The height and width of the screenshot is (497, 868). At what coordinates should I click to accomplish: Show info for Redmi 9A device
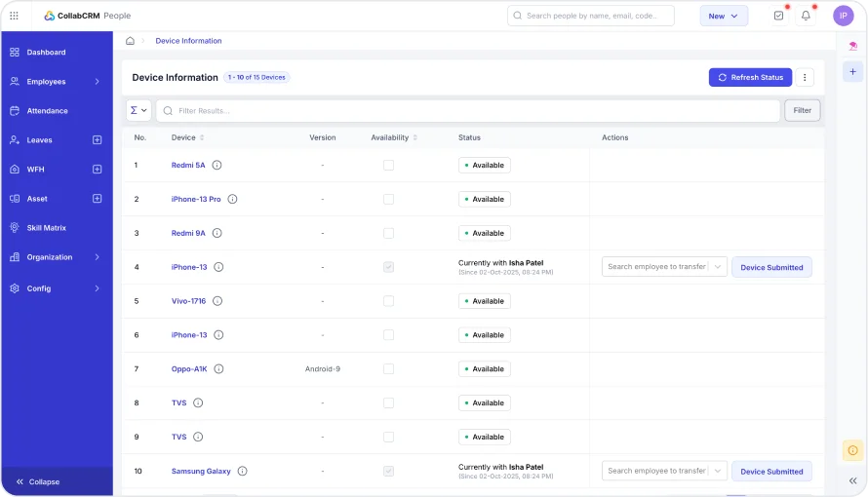coord(217,233)
